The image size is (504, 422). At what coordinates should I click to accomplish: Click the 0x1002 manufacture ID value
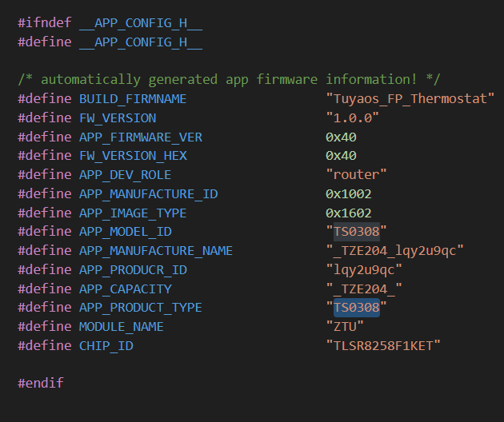coord(349,193)
